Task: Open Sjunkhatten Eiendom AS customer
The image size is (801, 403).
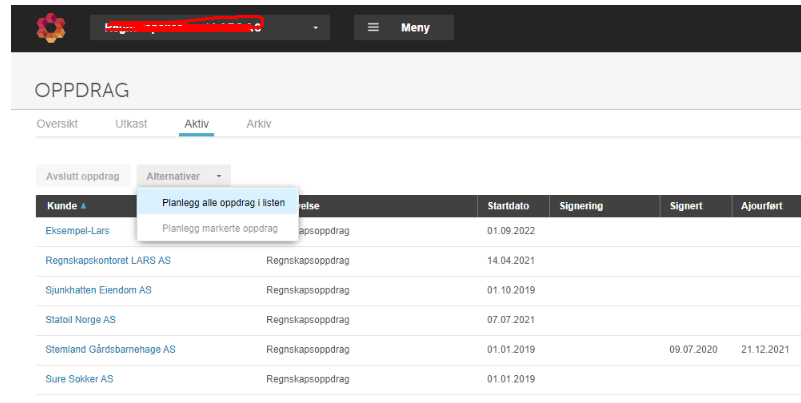Action: pyautogui.click(x=98, y=290)
